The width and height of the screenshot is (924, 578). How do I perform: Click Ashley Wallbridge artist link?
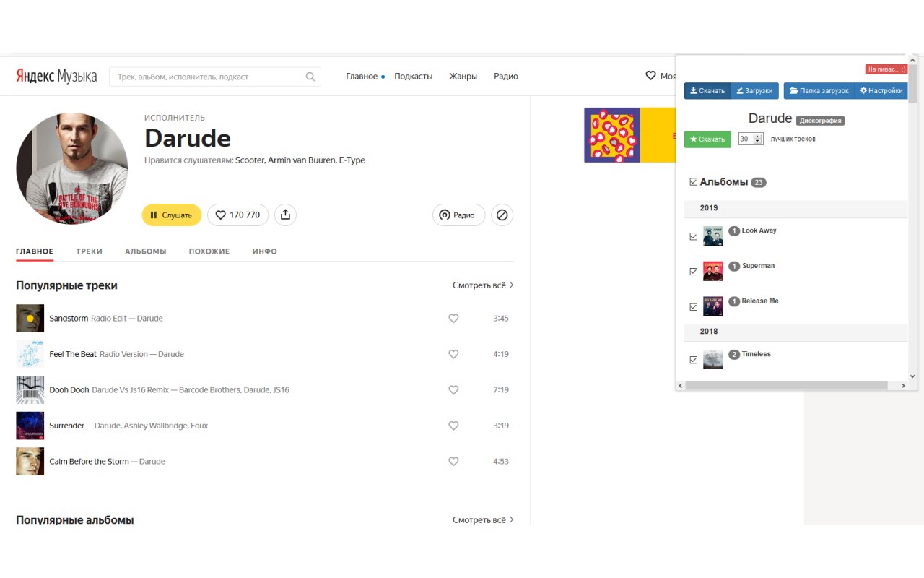[155, 426]
